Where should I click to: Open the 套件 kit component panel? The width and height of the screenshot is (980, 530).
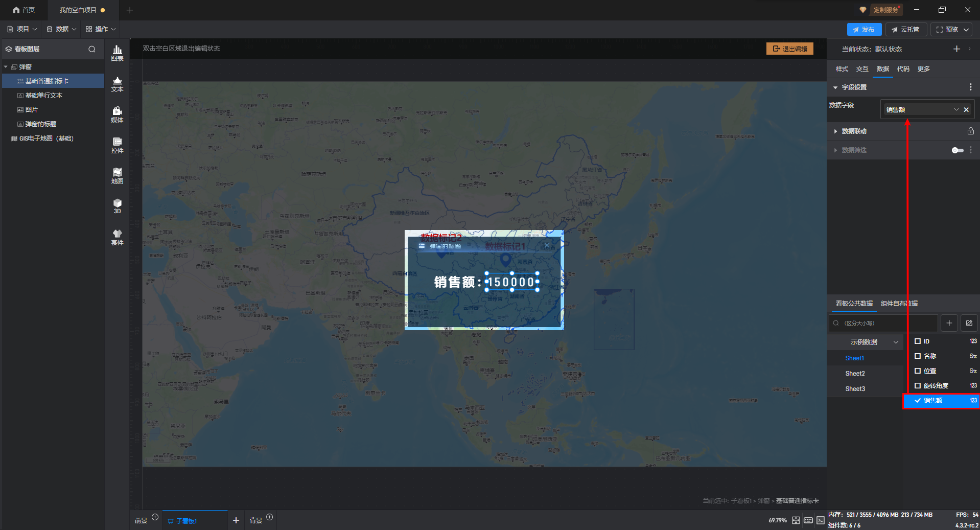coord(117,237)
